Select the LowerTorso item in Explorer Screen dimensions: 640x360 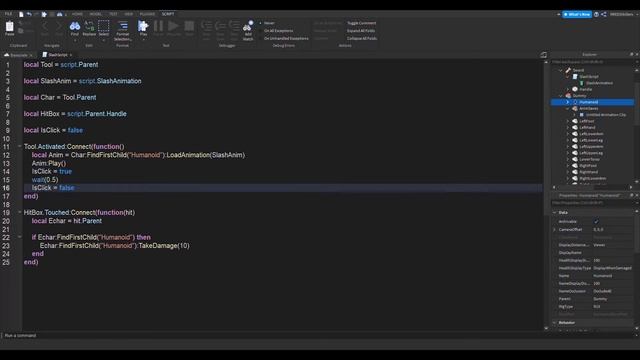(589, 159)
